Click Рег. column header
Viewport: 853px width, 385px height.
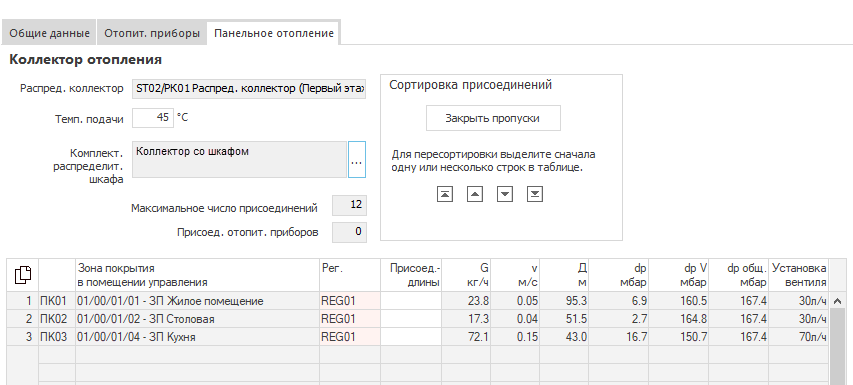[x=350, y=275]
